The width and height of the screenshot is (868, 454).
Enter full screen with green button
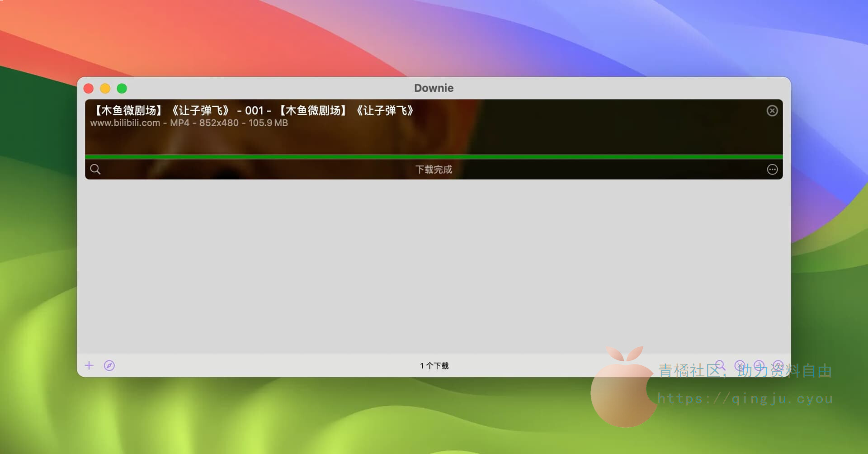122,89
